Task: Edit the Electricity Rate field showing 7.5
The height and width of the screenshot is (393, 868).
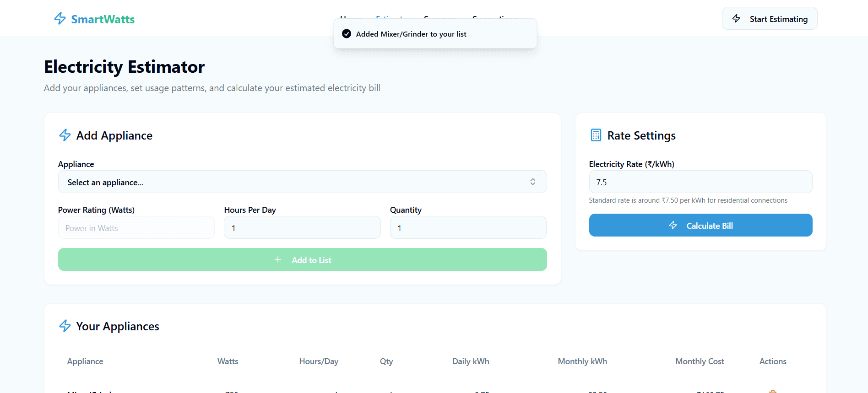Action: point(700,182)
